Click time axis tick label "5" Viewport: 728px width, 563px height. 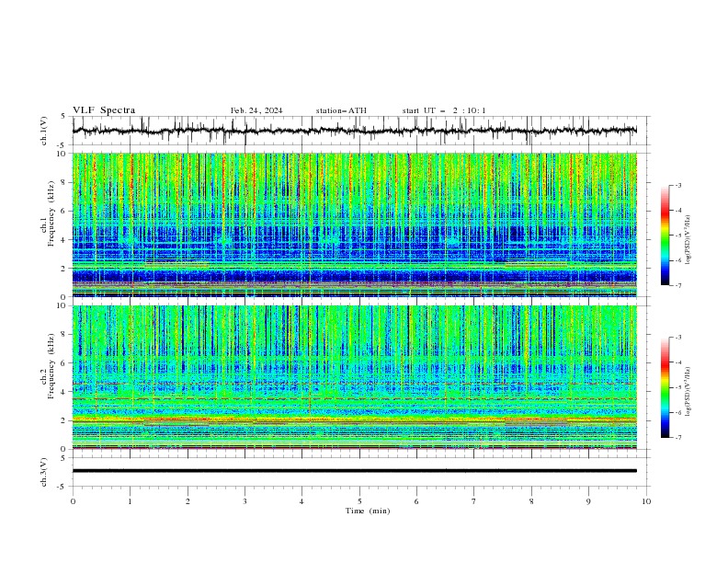(x=359, y=501)
